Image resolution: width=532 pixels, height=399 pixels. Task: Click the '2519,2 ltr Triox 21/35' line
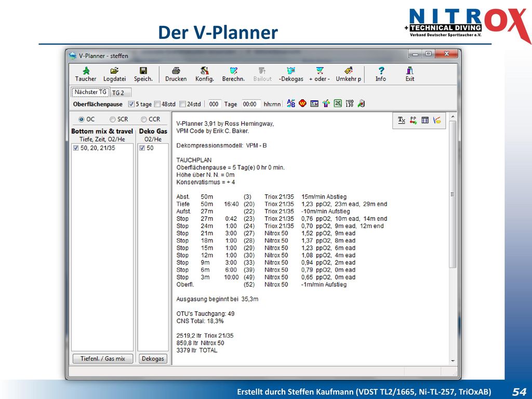(x=205, y=336)
